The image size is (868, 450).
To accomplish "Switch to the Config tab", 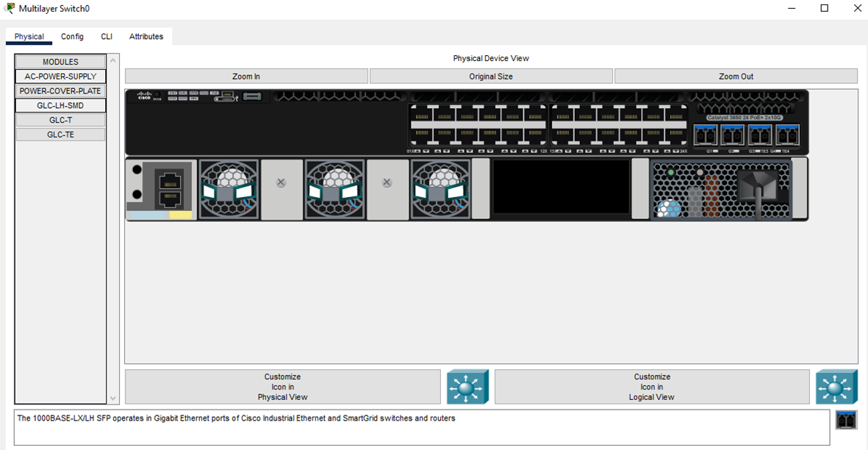I will click(x=72, y=37).
